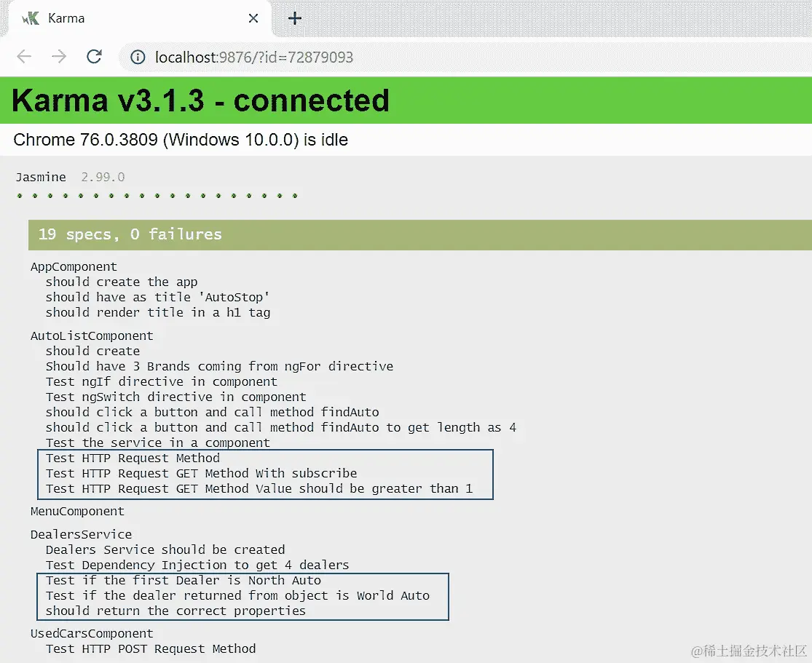Select 'Test if the first Dealer is North Auto'
Viewport: 812px width, 663px height.
click(184, 580)
